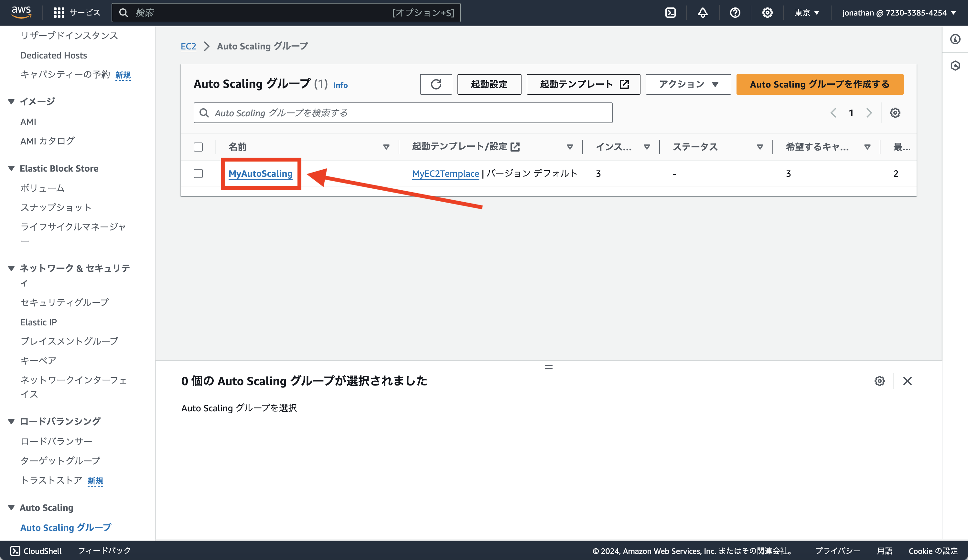Open the table preferences gear icon
Image resolution: width=968 pixels, height=560 pixels.
[x=895, y=112]
